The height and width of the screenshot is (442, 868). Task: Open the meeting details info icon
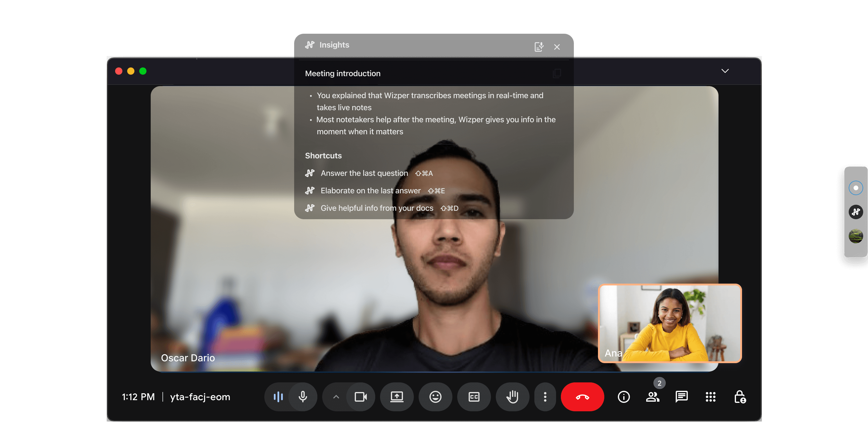coord(623,397)
